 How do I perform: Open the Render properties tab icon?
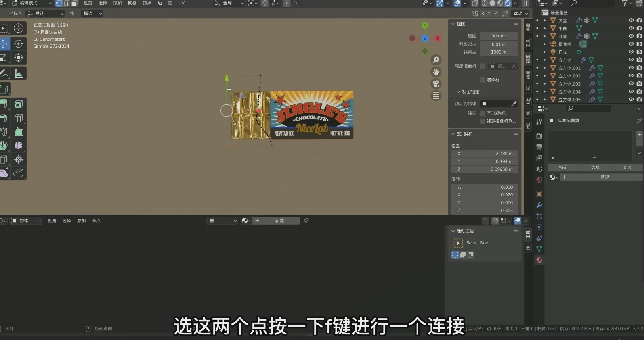(539, 136)
